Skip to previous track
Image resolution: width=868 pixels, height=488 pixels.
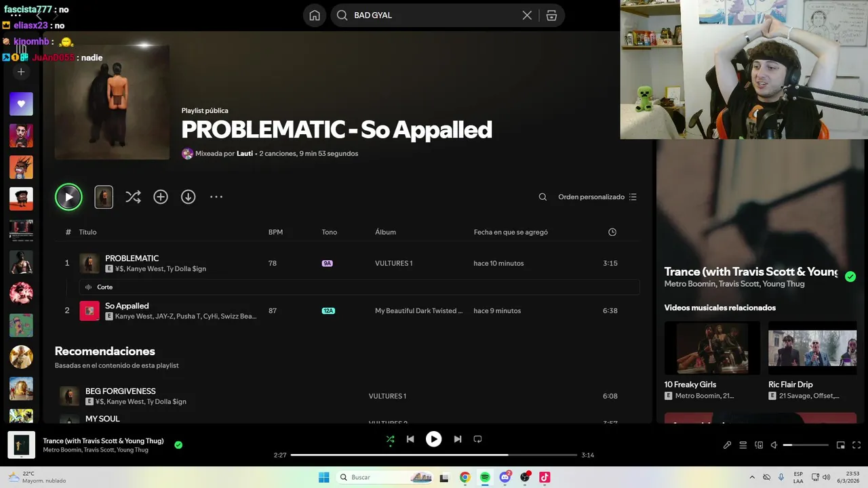[x=410, y=439]
